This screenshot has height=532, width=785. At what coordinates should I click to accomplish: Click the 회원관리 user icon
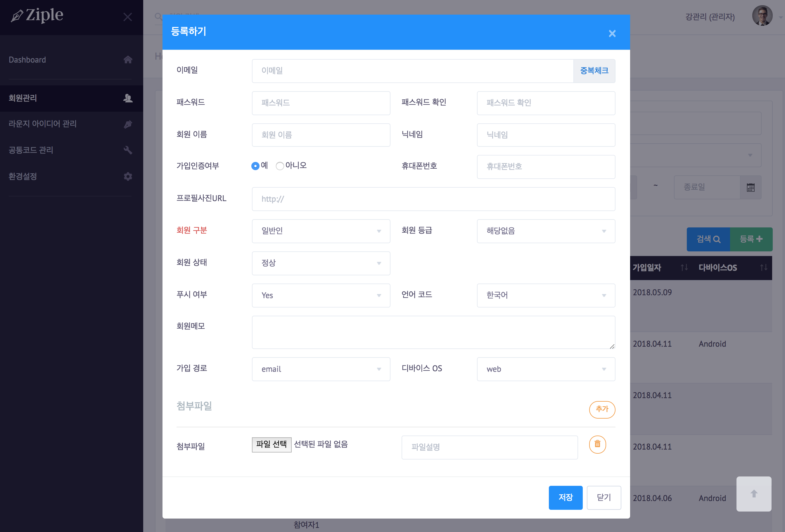[x=128, y=98]
